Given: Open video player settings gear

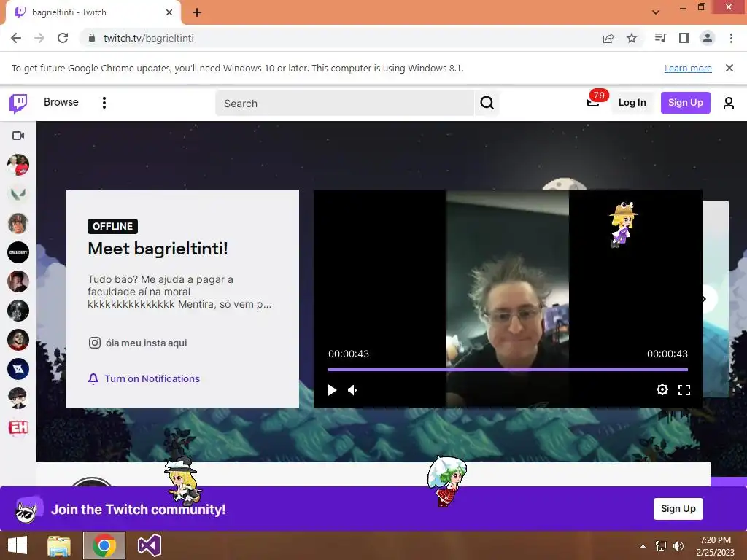Looking at the screenshot, I should tap(662, 389).
